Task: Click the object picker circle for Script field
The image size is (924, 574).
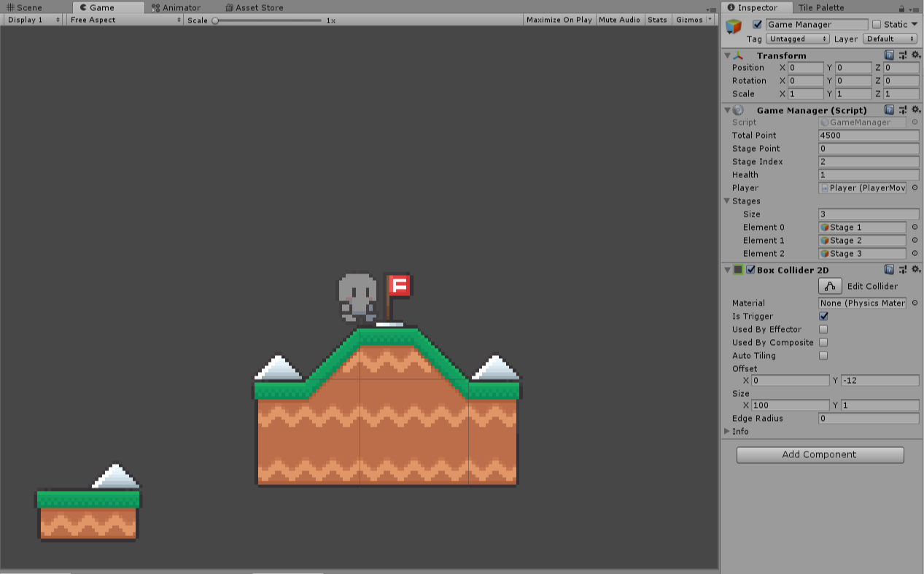Action: tap(915, 123)
